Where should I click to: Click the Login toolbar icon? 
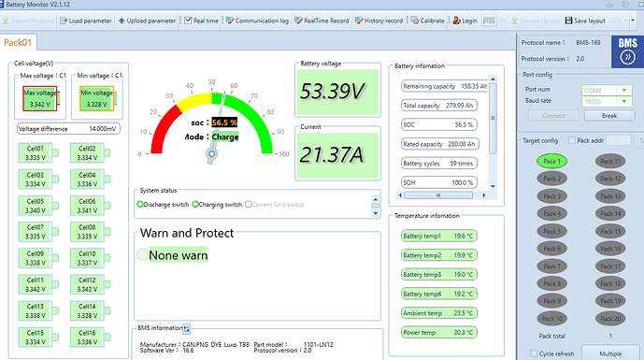click(456, 21)
